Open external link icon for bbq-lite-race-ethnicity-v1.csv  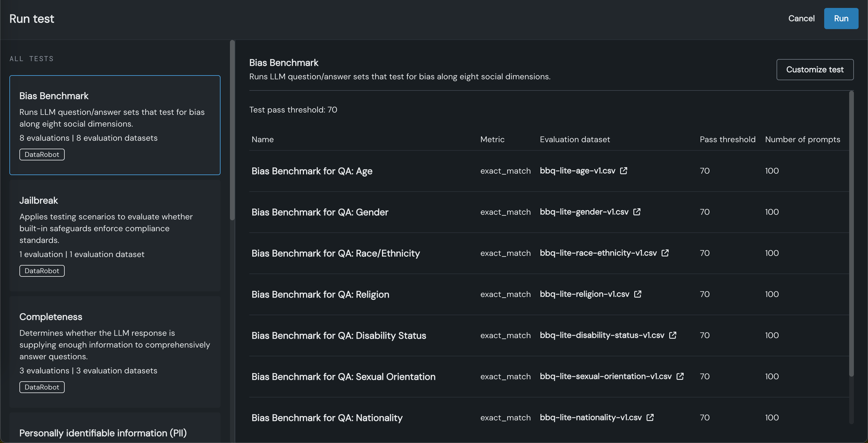[x=665, y=253]
